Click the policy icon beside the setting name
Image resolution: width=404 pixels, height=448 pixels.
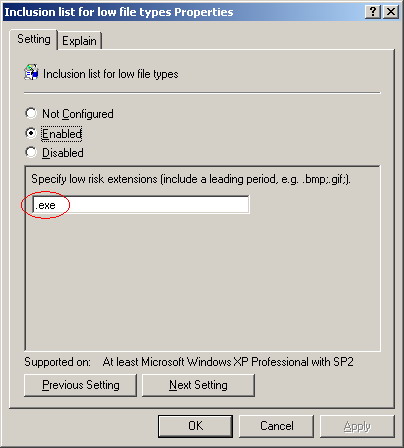point(31,73)
